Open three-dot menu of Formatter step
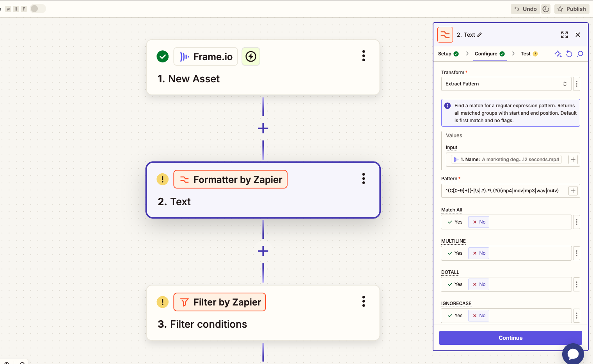593x364 pixels. 364,179
